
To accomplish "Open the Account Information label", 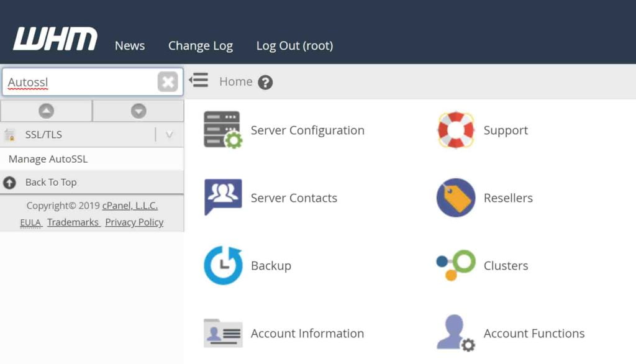I will 307,334.
